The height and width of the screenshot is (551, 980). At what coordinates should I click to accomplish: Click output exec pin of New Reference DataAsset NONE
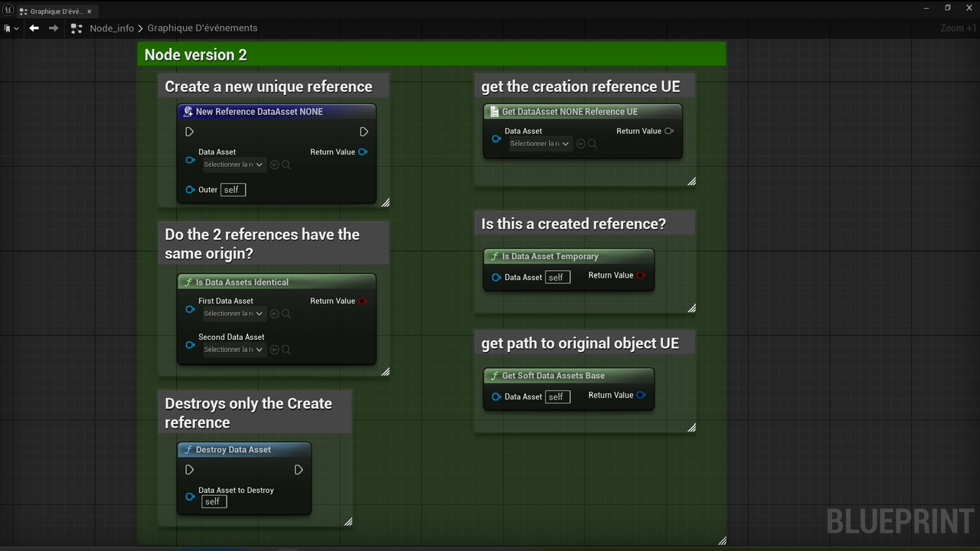click(364, 132)
